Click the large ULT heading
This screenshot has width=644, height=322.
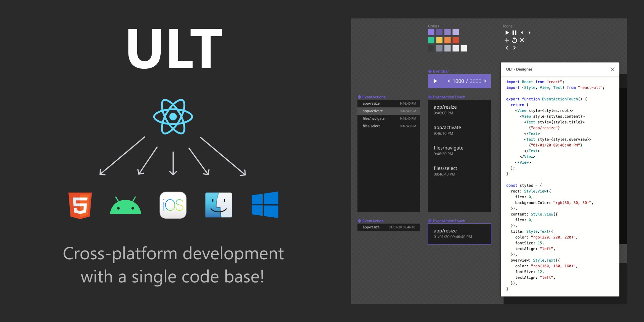click(x=174, y=48)
